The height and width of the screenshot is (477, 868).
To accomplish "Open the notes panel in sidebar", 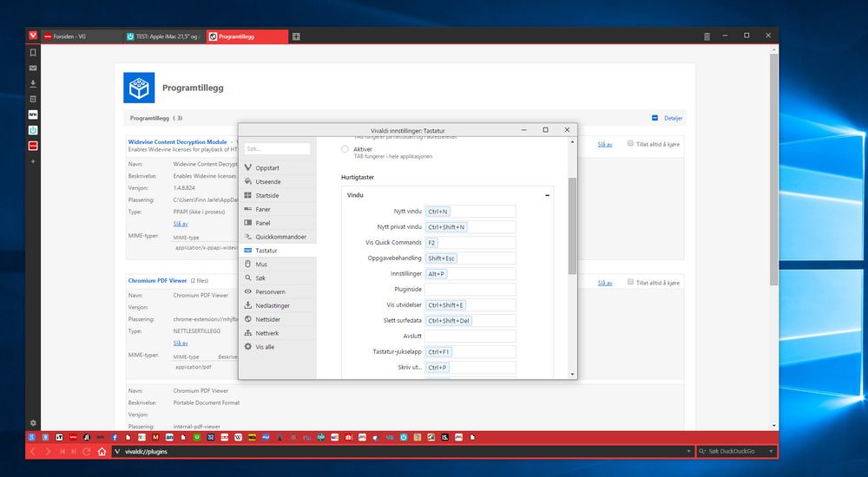I will [x=33, y=99].
